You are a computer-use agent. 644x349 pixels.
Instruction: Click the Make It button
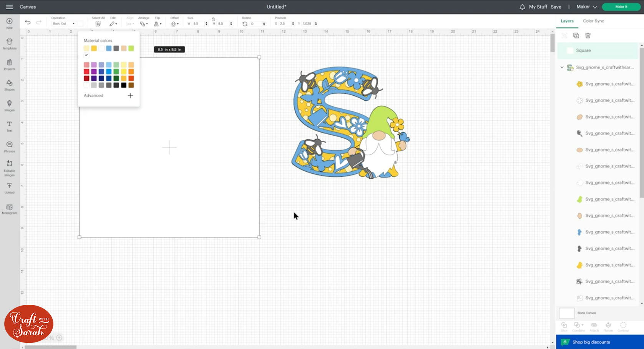coord(621,7)
